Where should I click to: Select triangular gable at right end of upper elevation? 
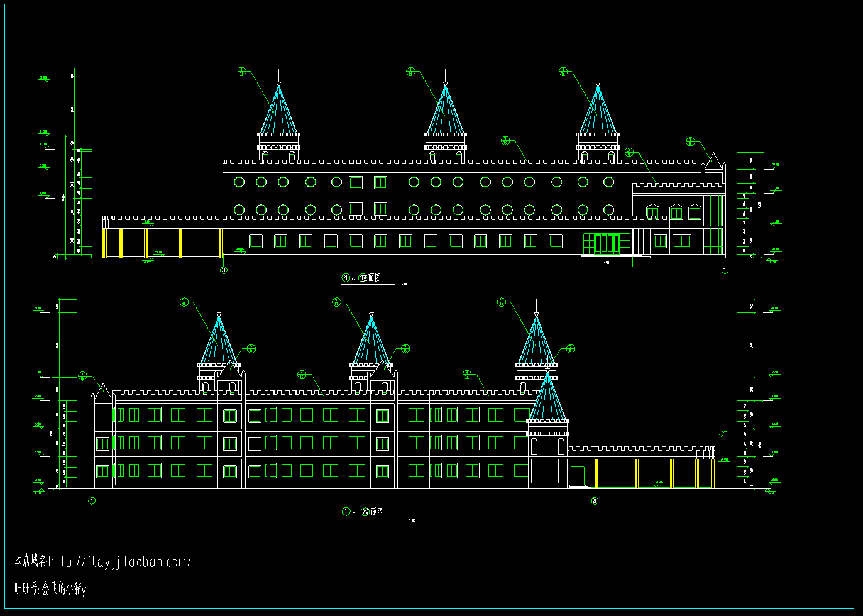pyautogui.click(x=713, y=162)
